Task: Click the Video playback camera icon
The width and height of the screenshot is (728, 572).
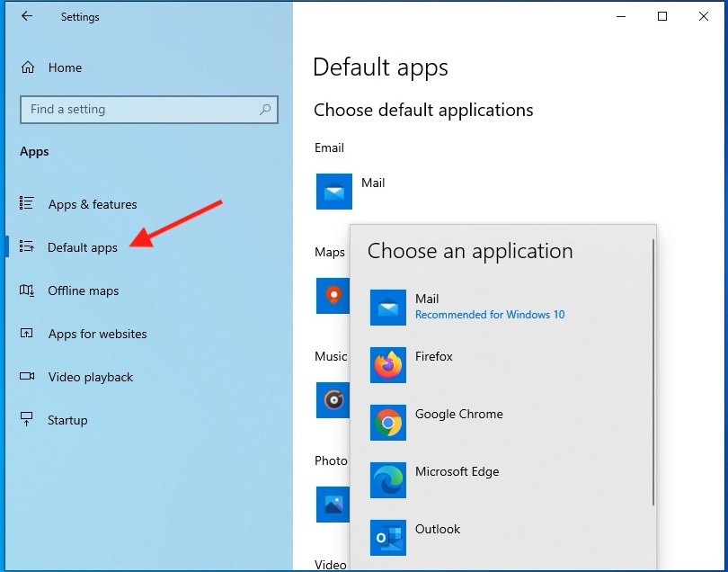Action: tap(27, 376)
